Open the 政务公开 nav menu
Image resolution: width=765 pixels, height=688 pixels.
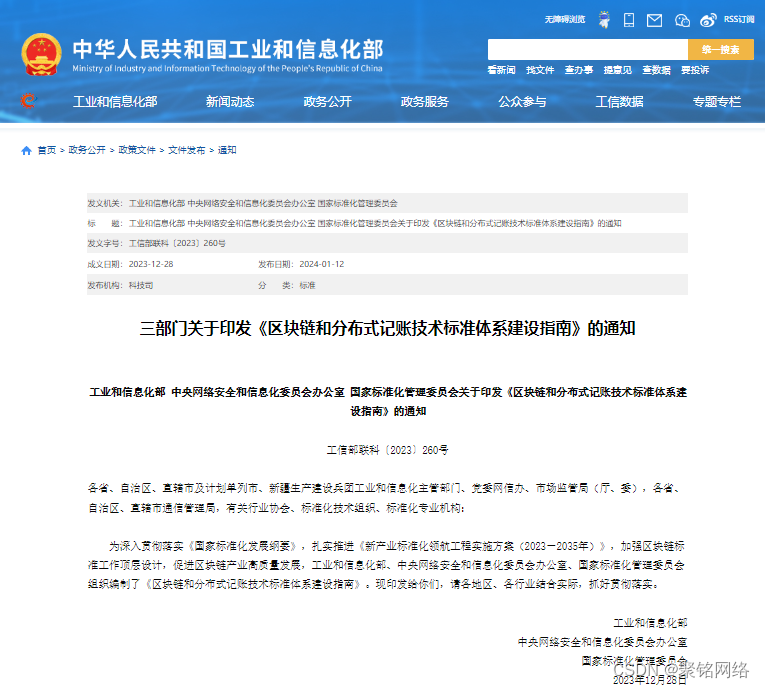[x=327, y=101]
